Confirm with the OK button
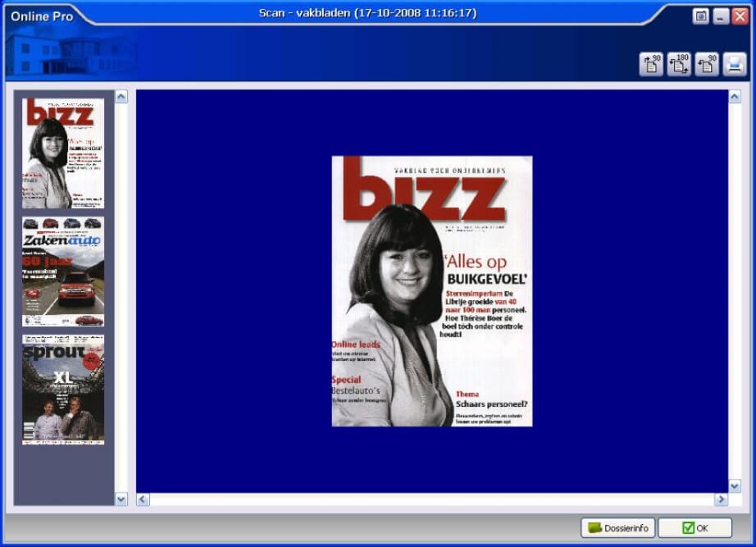The width and height of the screenshot is (756, 547). click(695, 528)
